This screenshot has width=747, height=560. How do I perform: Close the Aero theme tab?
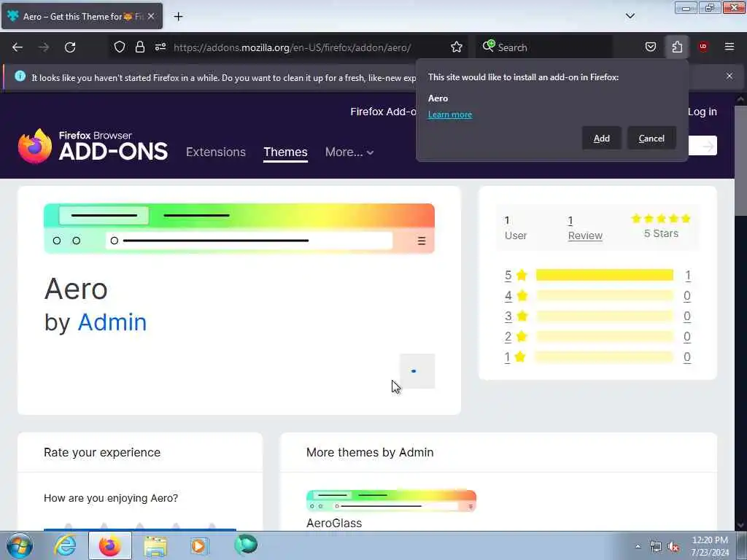click(151, 16)
